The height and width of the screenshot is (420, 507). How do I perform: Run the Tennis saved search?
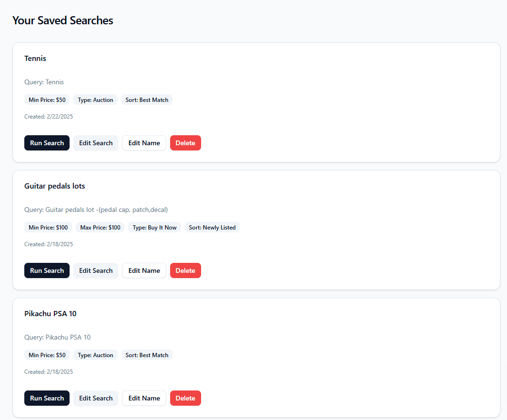click(x=47, y=142)
